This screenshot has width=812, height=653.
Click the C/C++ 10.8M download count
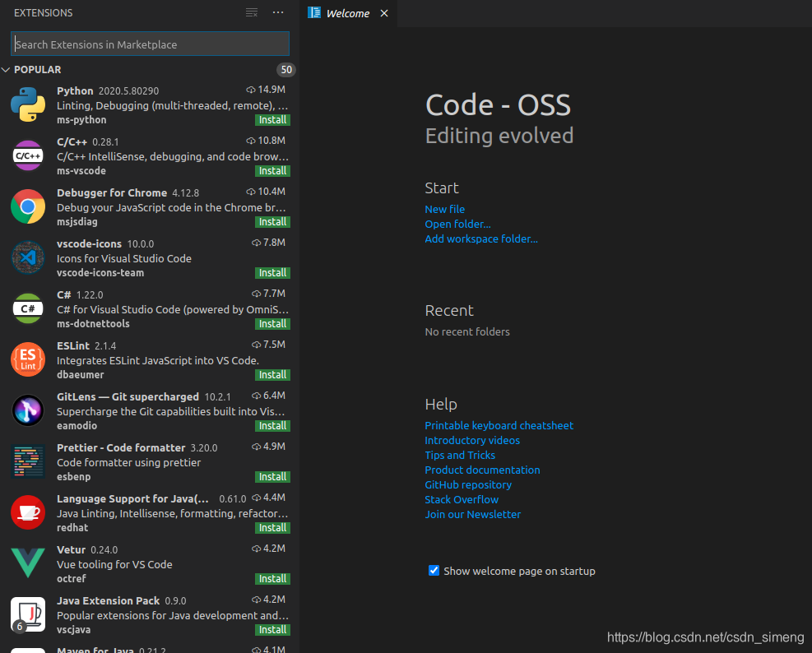coord(266,141)
